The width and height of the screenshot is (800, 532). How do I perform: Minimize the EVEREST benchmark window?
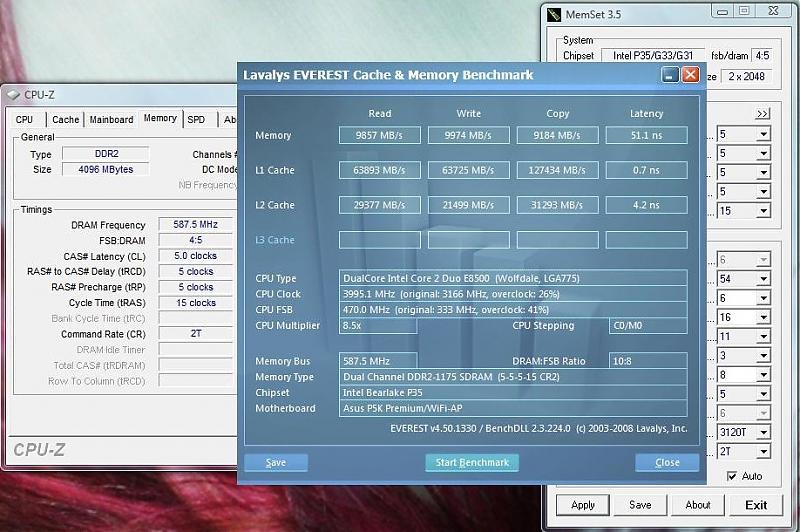[670, 75]
